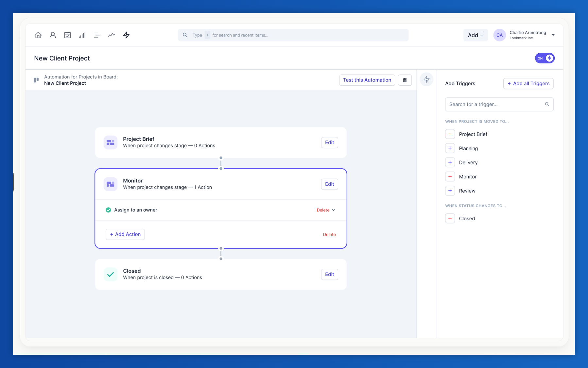The width and height of the screenshot is (588, 368).
Task: Select the Assign to an owner action row
Action: click(x=221, y=210)
